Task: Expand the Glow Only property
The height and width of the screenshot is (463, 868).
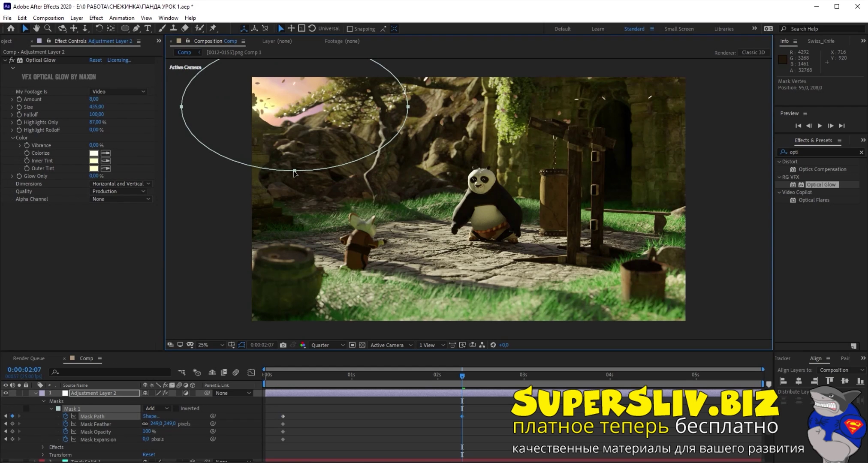Action: [x=12, y=176]
